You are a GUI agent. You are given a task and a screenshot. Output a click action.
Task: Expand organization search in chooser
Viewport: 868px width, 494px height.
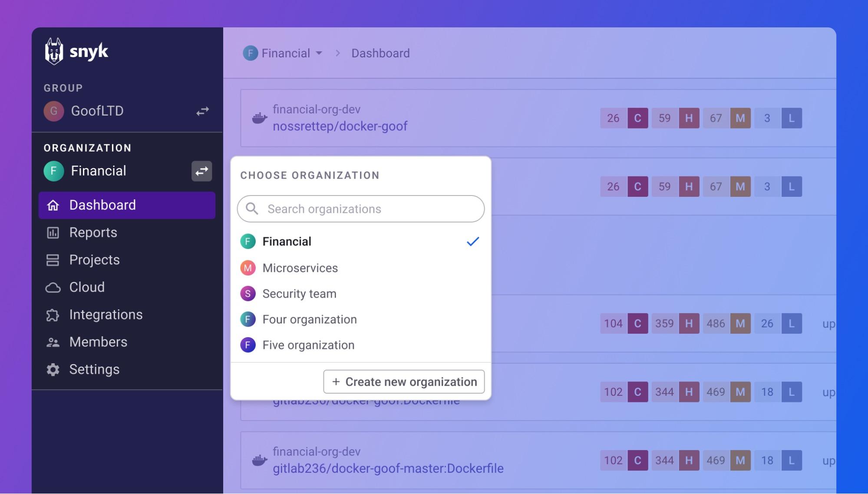[361, 208]
